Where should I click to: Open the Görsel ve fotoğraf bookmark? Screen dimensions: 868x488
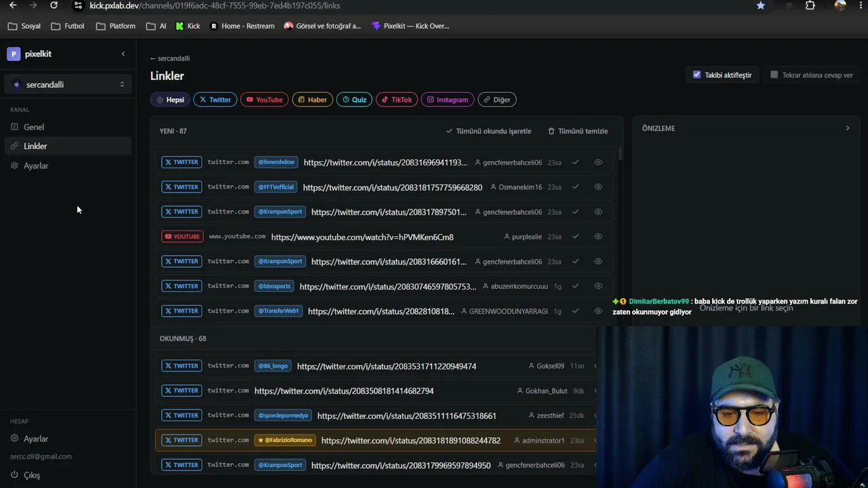(323, 26)
